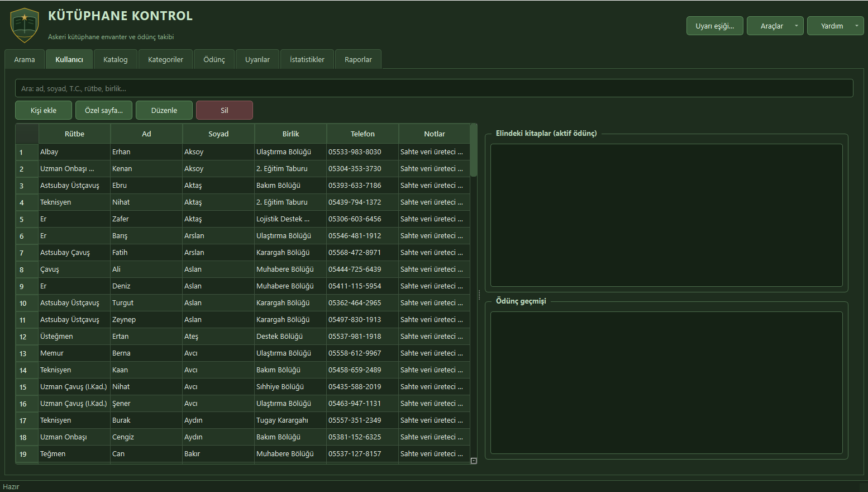Sort by the Soyad column header
Viewport: 868px width, 492px height.
(x=218, y=134)
